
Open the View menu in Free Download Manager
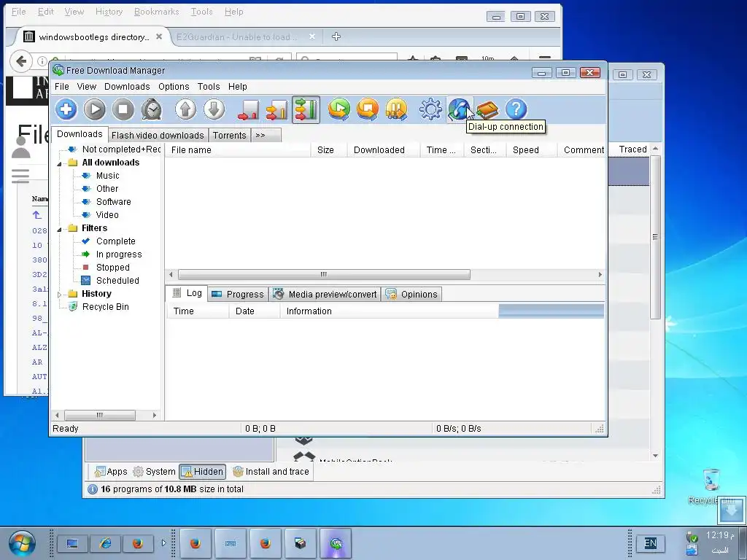87,87
